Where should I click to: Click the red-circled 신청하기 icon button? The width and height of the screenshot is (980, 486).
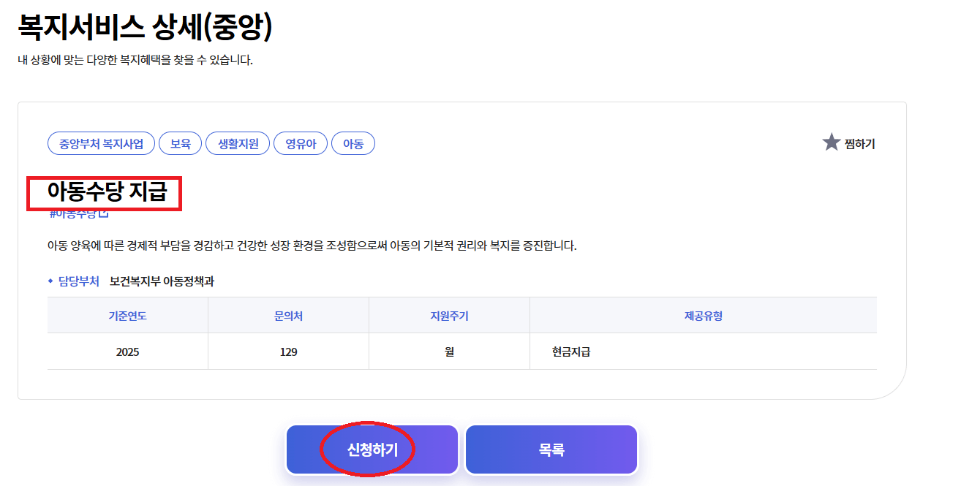coord(372,449)
